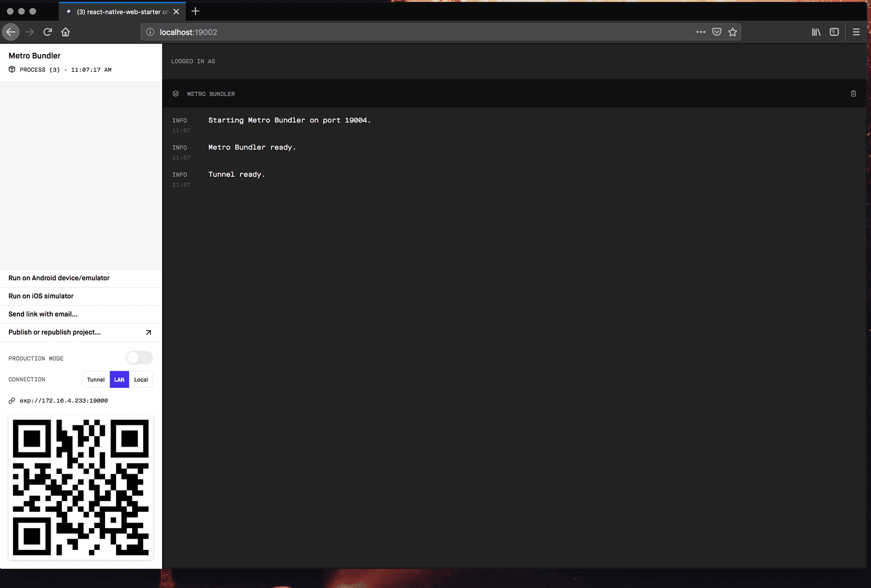
Task: Click the link icon beside exp:// URL
Action: tap(12, 401)
